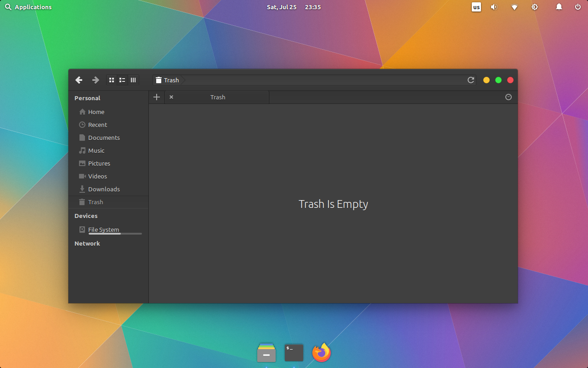This screenshot has height=368, width=588.
Task: Open the display brightness settings indicator
Action: (535, 7)
